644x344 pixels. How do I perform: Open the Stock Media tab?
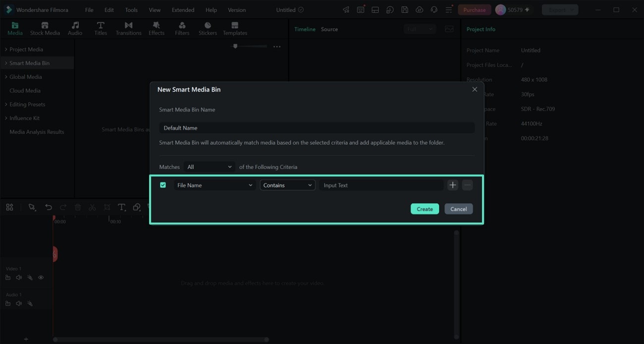pos(45,29)
